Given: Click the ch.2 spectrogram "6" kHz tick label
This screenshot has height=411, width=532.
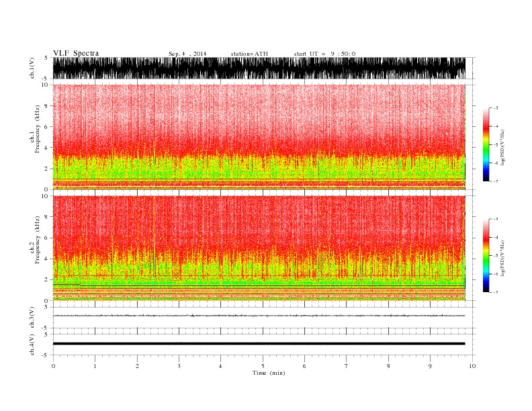Looking at the screenshot, I should click(x=46, y=238).
